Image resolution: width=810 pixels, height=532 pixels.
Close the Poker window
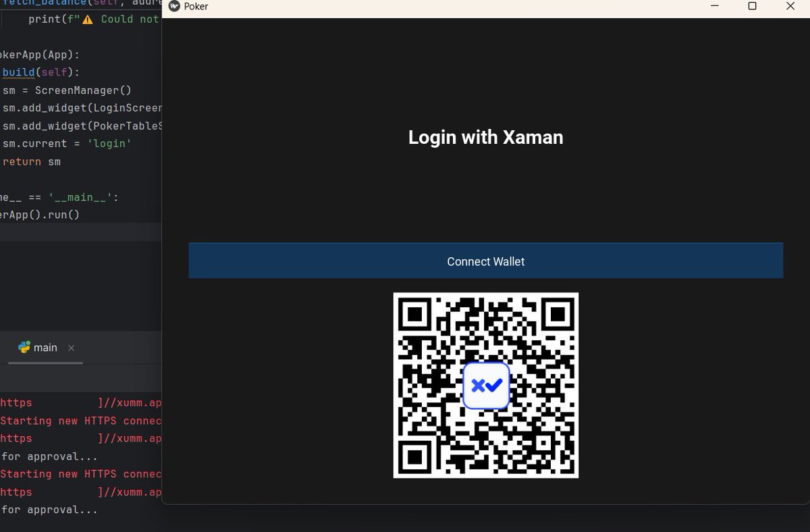point(790,6)
